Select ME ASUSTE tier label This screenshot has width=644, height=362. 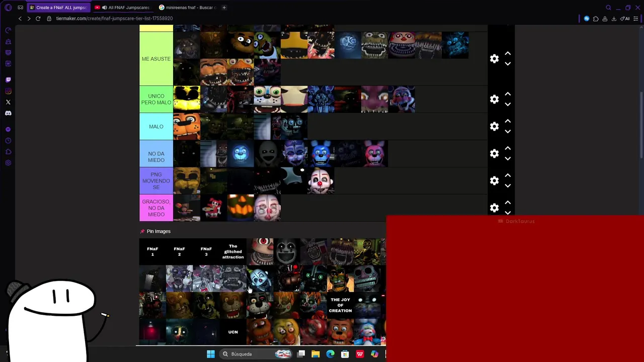tap(156, 59)
